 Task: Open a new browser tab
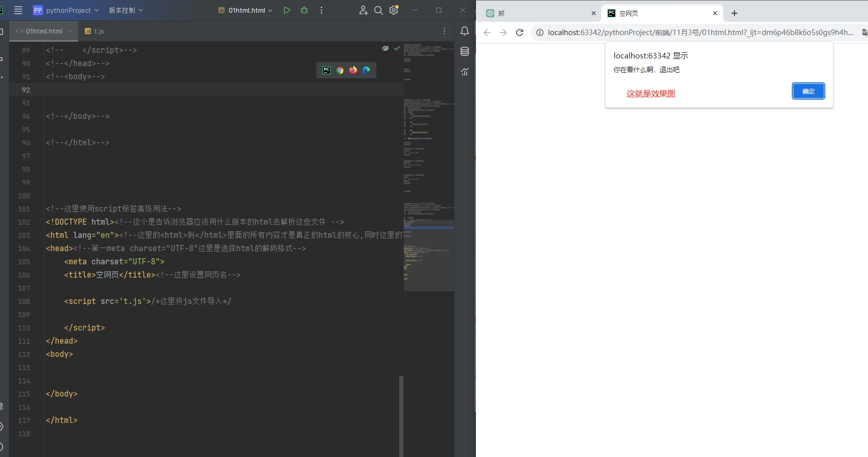click(x=734, y=13)
